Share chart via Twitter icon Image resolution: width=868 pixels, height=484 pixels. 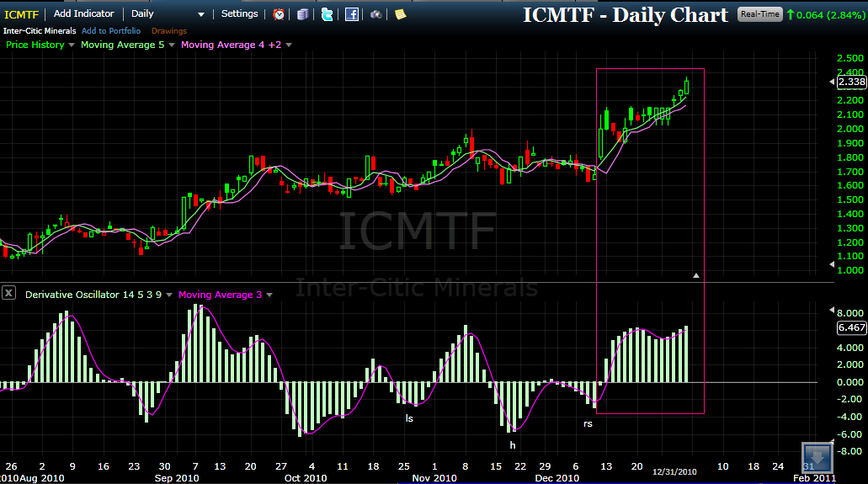click(x=327, y=14)
